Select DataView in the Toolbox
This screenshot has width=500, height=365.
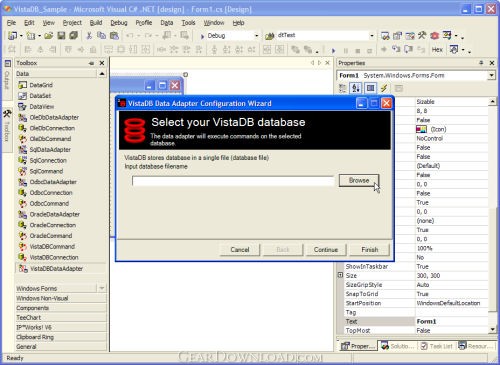point(42,107)
